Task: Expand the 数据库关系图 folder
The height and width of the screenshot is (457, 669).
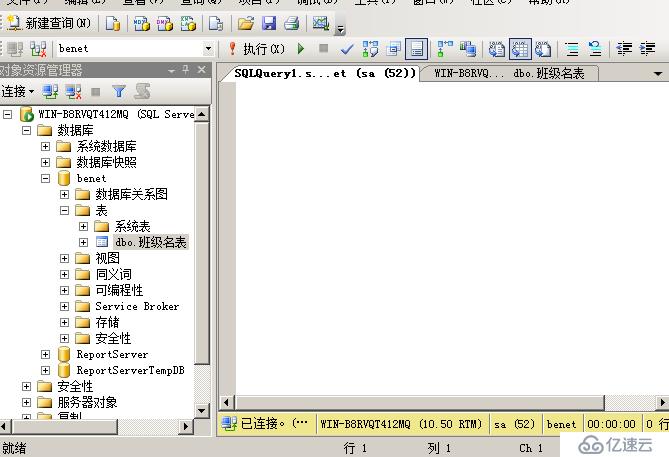Action: tap(64, 195)
